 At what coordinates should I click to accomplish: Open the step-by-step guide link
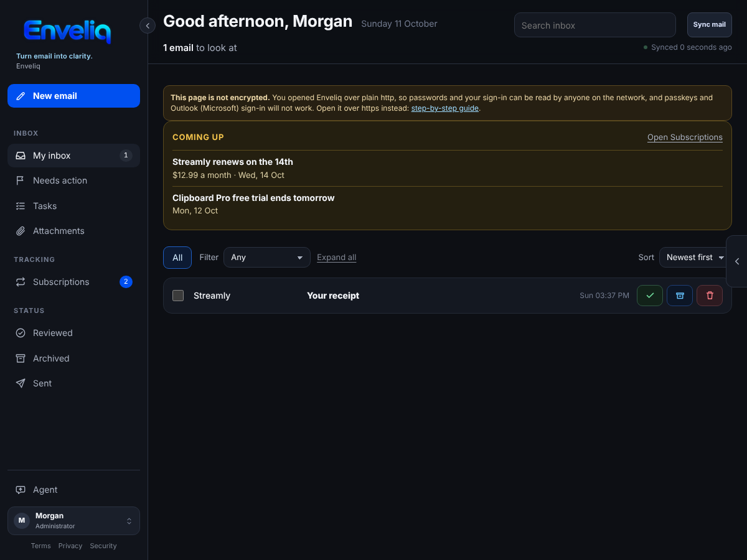coord(444,108)
